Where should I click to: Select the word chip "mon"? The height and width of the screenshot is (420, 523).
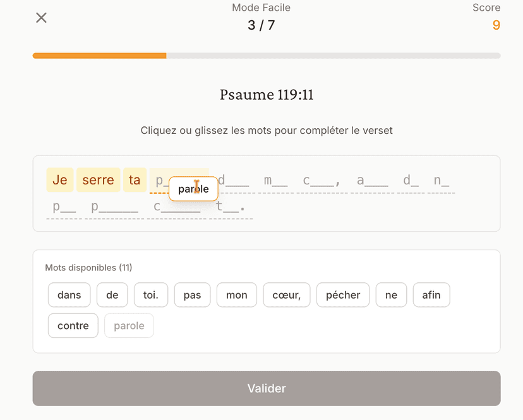pos(236,294)
